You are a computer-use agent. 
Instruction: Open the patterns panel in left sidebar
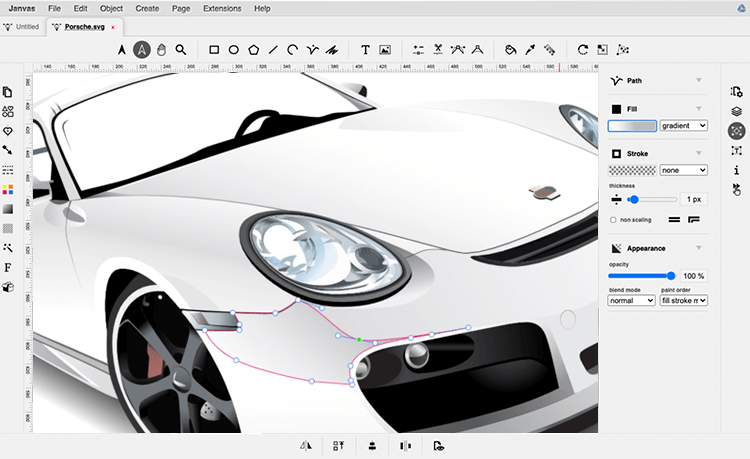click(x=8, y=229)
